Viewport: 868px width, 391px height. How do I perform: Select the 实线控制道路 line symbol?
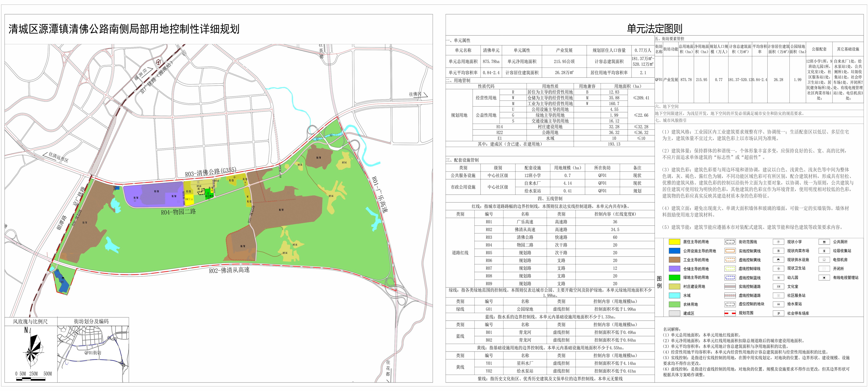[730, 286]
